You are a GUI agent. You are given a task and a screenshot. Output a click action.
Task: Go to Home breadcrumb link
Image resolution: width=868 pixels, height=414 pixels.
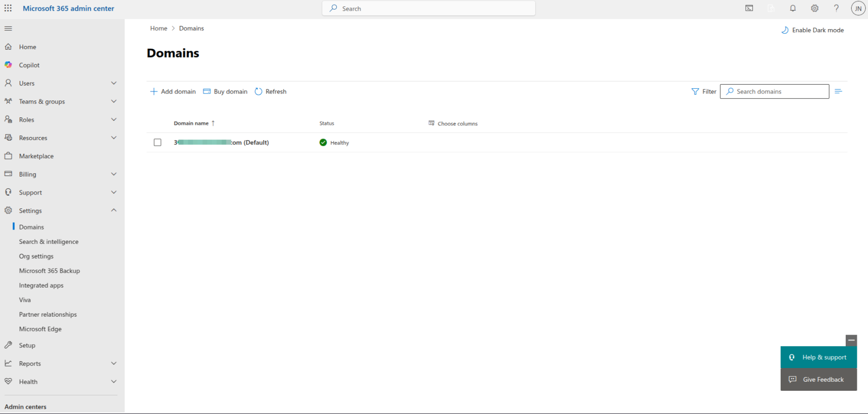click(159, 29)
